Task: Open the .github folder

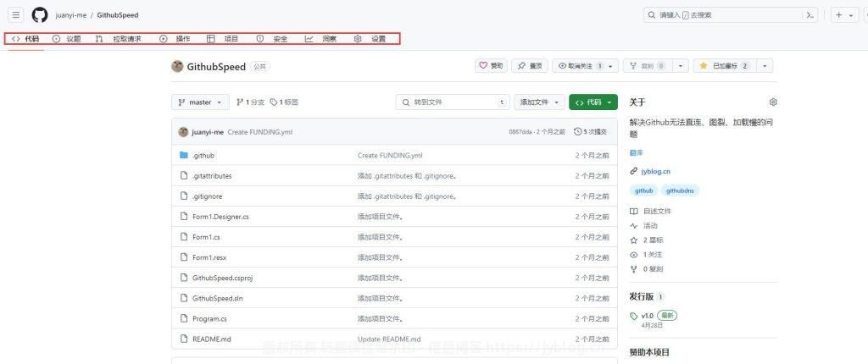Action: tap(203, 156)
